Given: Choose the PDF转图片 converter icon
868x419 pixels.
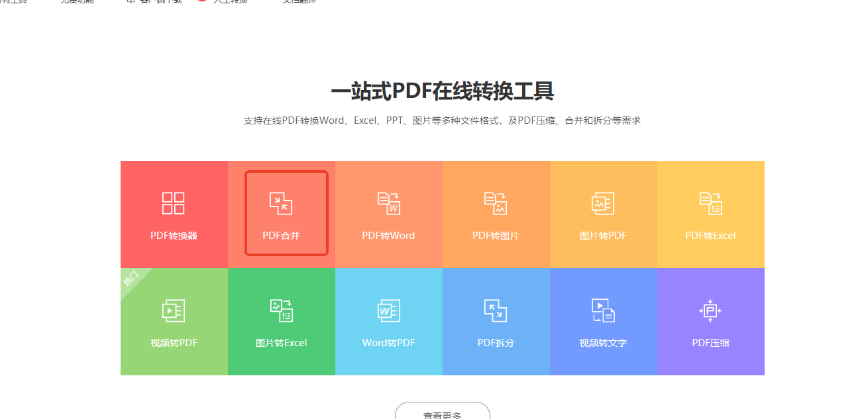Looking at the screenshot, I should click(x=496, y=203).
